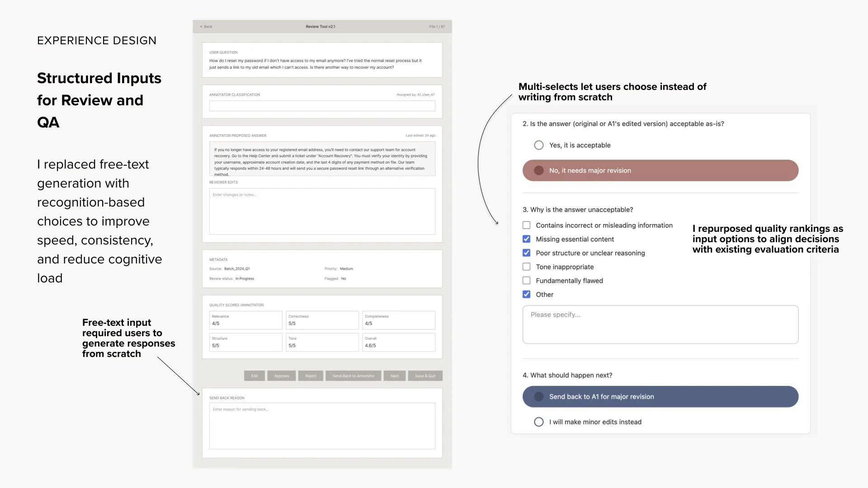Check 'Contains incorrect or misleading information'
Image resolution: width=868 pixels, height=488 pixels.
(x=526, y=225)
